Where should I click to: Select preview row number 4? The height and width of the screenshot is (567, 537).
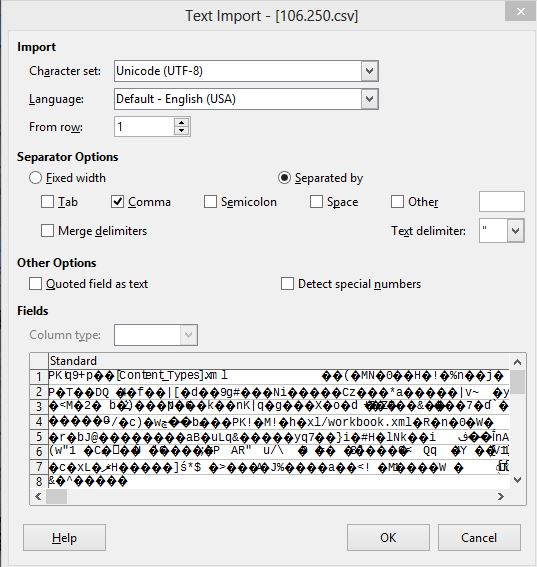coord(39,422)
